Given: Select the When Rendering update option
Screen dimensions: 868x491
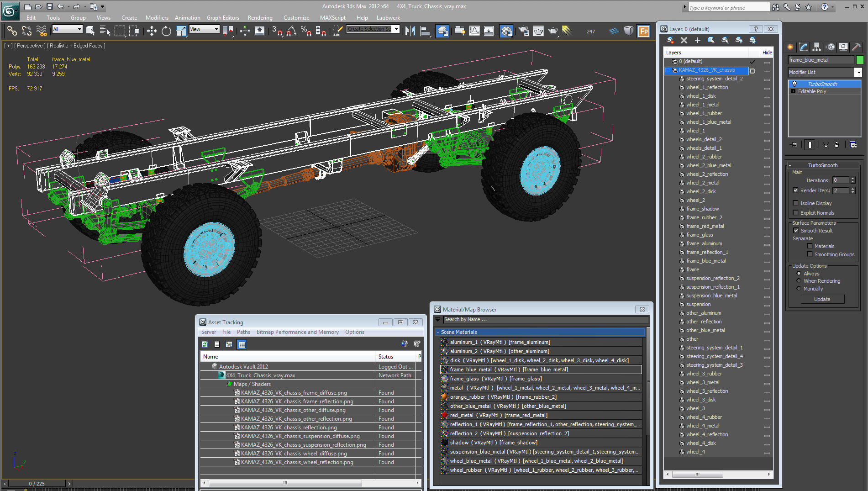Looking at the screenshot, I should 799,281.
